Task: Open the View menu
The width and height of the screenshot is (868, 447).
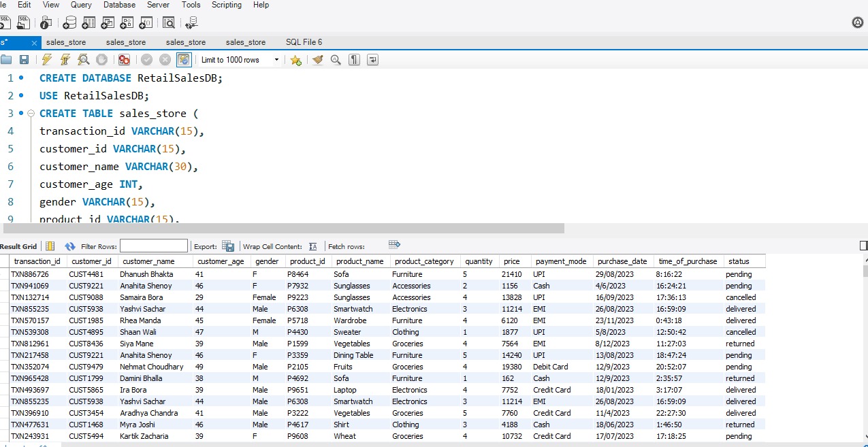Action: [51, 5]
